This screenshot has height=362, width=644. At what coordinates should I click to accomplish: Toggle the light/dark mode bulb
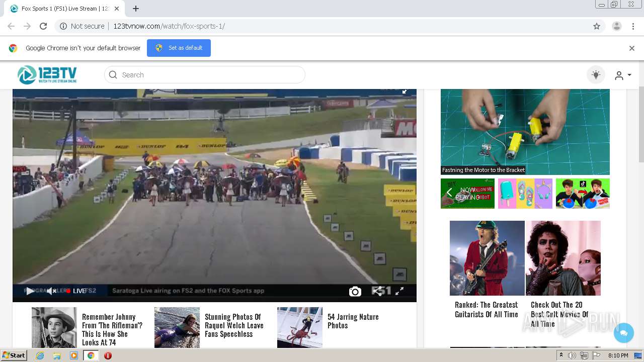(x=596, y=75)
